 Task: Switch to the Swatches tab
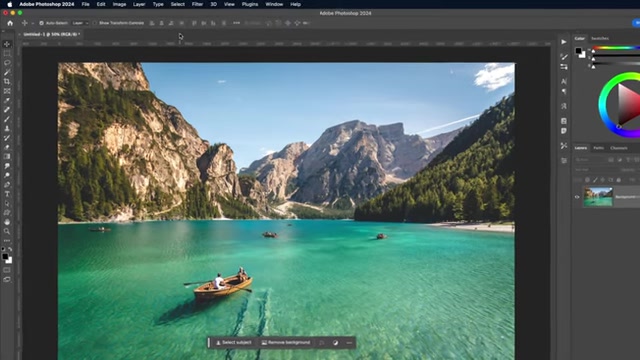pyautogui.click(x=600, y=38)
